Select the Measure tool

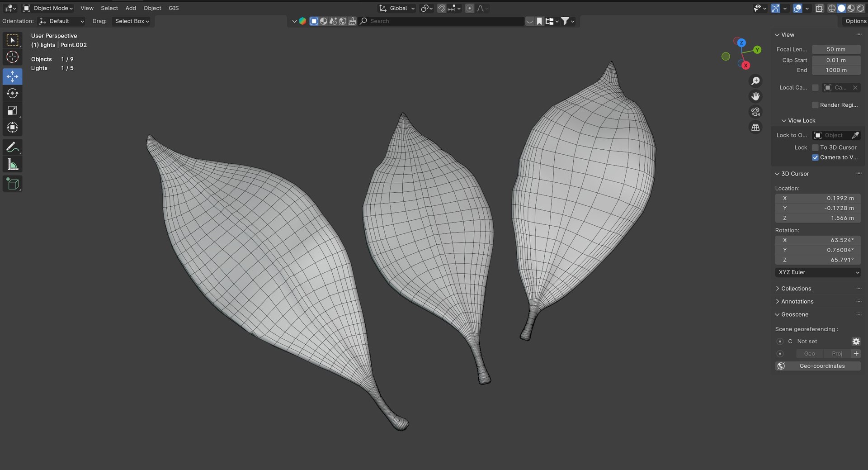[x=12, y=164]
